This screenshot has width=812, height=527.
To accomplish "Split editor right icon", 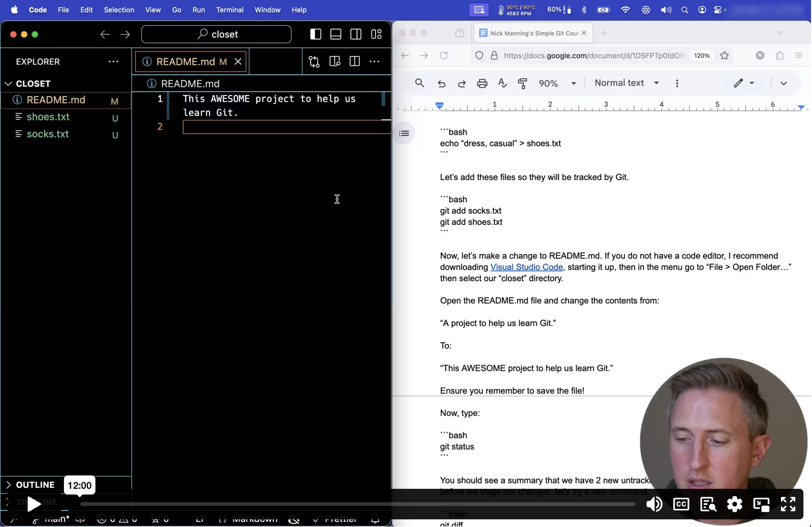I will tap(355, 62).
